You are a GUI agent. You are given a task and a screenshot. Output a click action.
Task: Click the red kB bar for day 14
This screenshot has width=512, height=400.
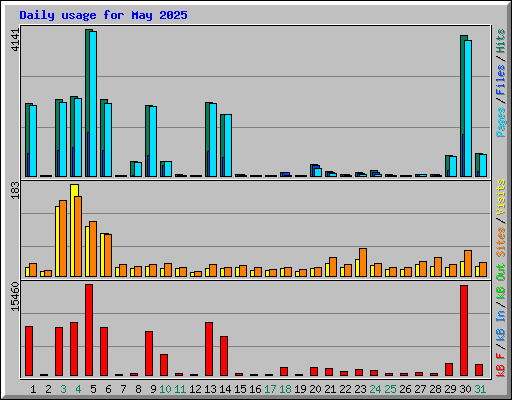(x=224, y=356)
